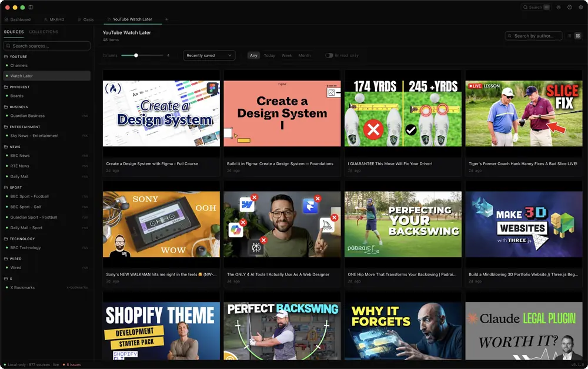Open Guardian Sport - Football source

(x=47, y=217)
